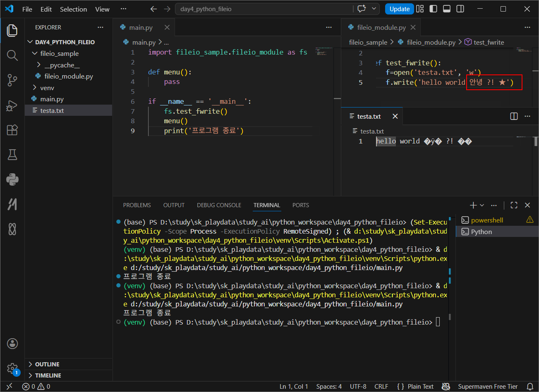Open the Run and Debug view

12,105
